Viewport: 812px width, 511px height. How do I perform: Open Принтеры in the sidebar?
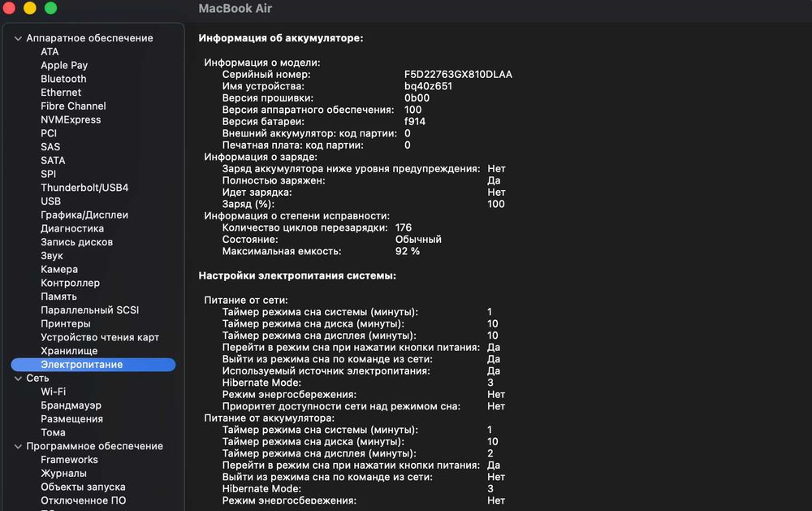click(x=66, y=324)
